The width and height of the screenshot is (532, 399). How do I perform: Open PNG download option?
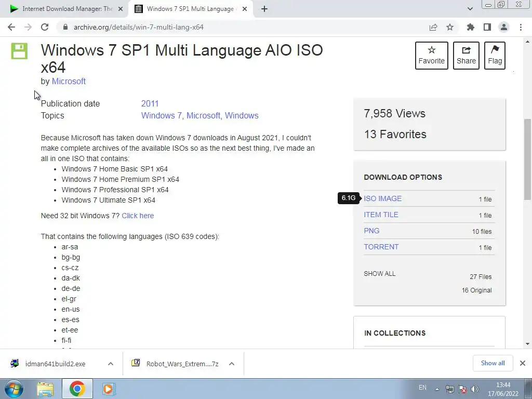tap(371, 231)
